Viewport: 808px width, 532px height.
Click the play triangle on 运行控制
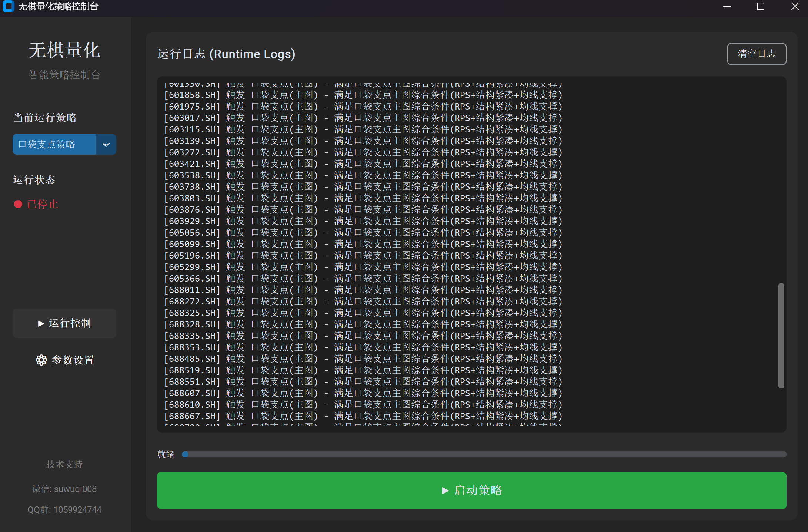coord(41,324)
